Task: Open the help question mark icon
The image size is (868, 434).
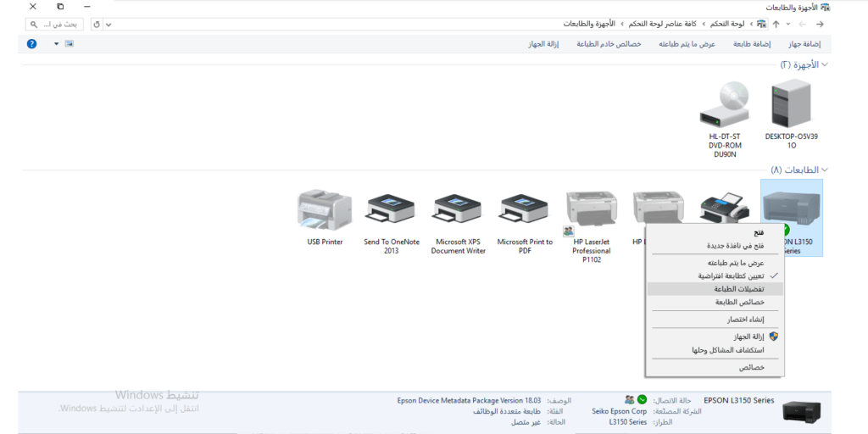Action: click(x=31, y=43)
